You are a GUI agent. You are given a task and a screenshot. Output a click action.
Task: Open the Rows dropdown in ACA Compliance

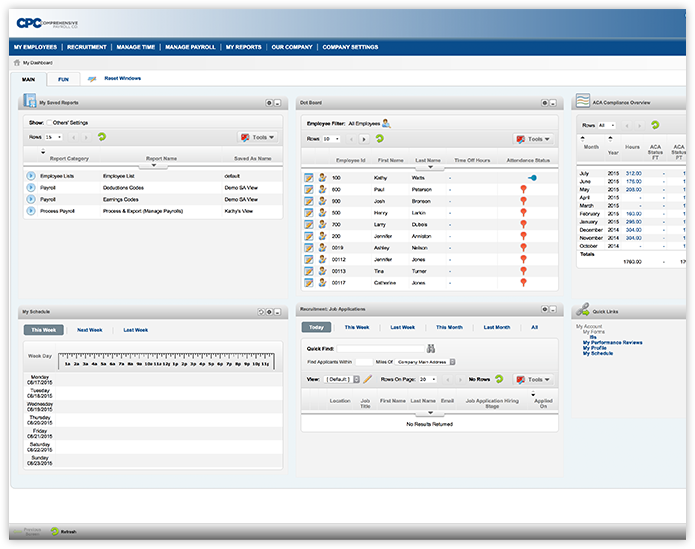[607, 125]
